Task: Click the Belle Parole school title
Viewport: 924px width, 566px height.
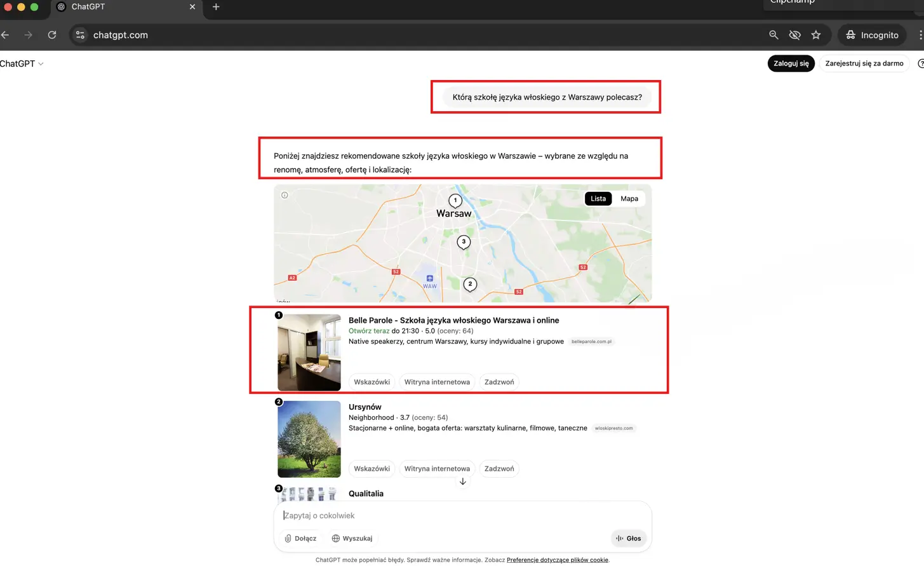Action: pos(454,320)
